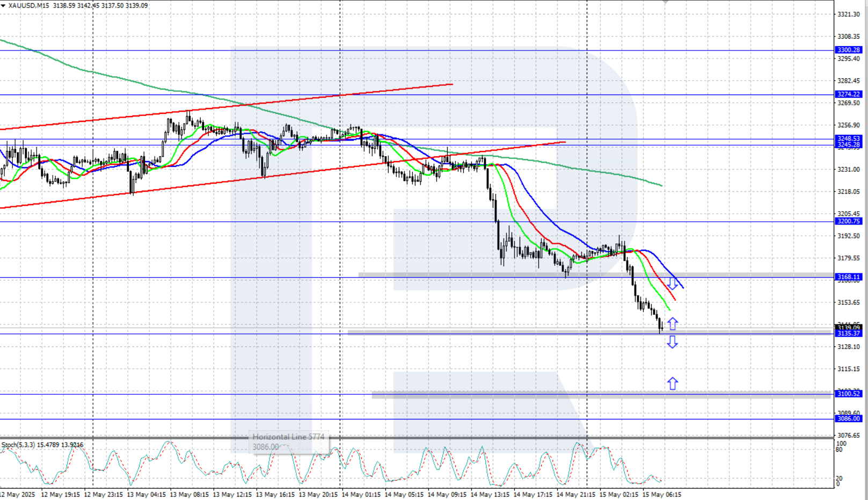This screenshot has width=868, height=500.
Task: Click the 3153.65 price scale value
Action: (x=849, y=302)
